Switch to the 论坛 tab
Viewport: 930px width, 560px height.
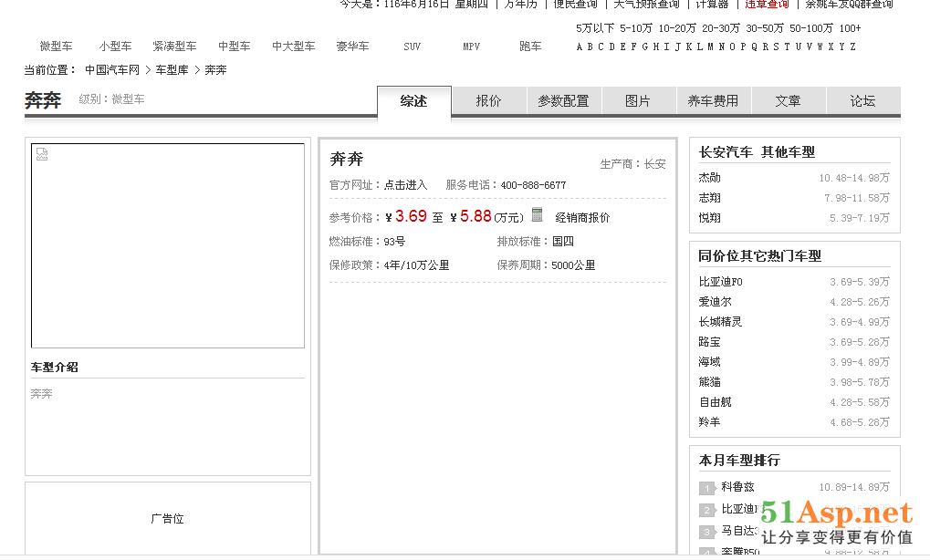click(x=863, y=100)
